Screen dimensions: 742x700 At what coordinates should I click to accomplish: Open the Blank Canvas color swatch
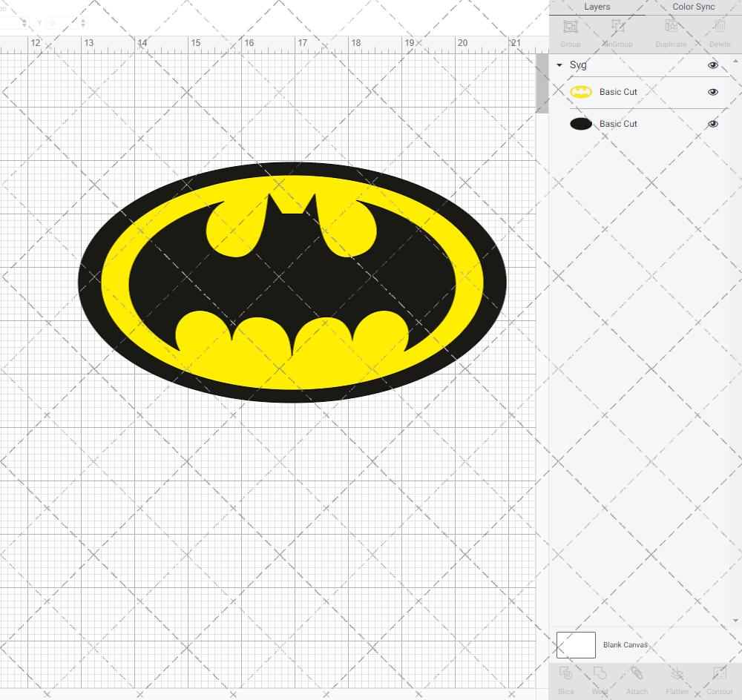576,644
